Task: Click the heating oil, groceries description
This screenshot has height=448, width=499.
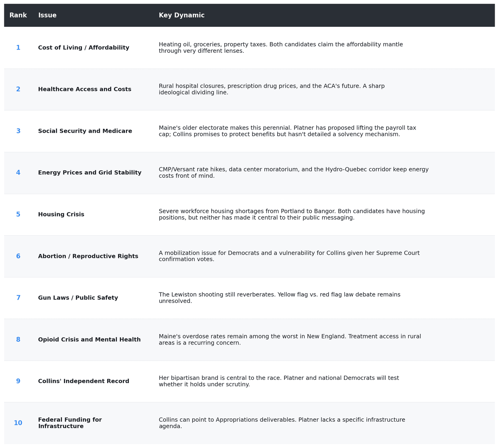Action: pos(281,48)
